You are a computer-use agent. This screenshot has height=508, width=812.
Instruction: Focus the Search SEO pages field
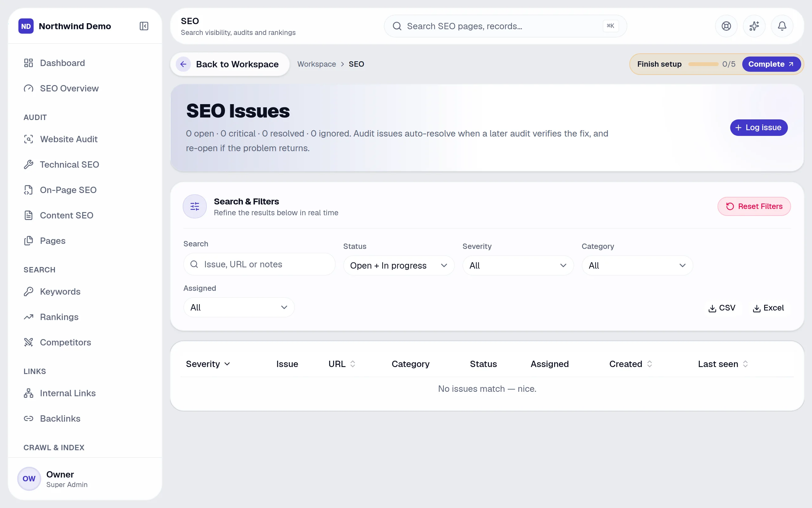coord(505,26)
